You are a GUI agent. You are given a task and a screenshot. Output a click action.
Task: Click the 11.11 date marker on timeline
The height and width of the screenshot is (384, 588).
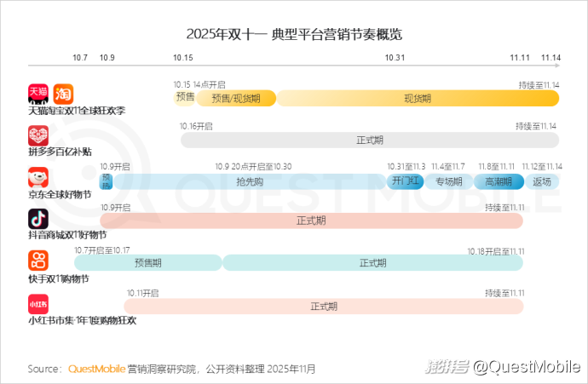(520, 57)
